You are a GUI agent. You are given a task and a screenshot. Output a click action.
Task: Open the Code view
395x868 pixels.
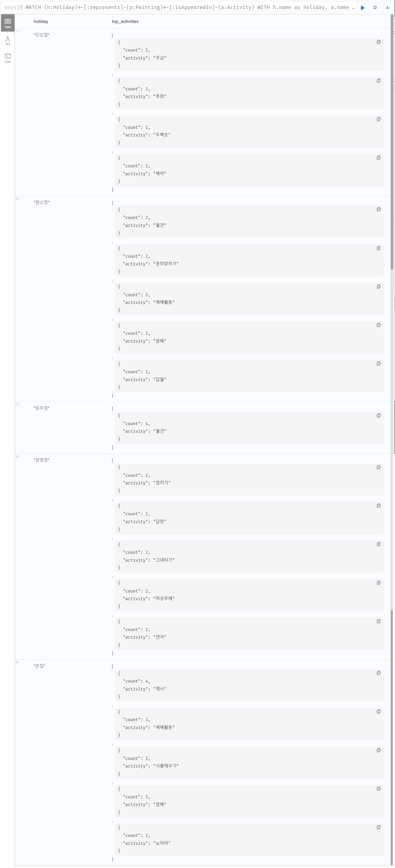pyautogui.click(x=8, y=58)
